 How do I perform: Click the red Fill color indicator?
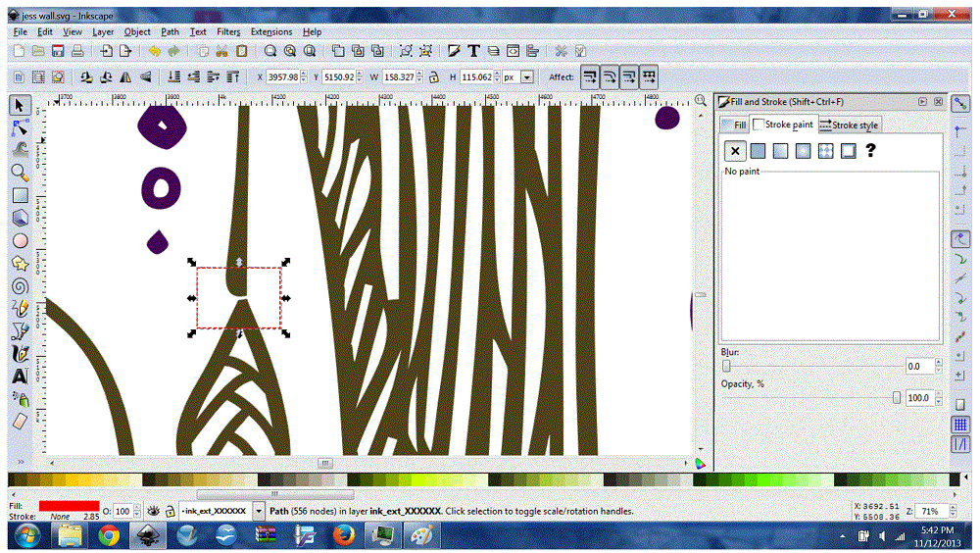click(x=69, y=506)
